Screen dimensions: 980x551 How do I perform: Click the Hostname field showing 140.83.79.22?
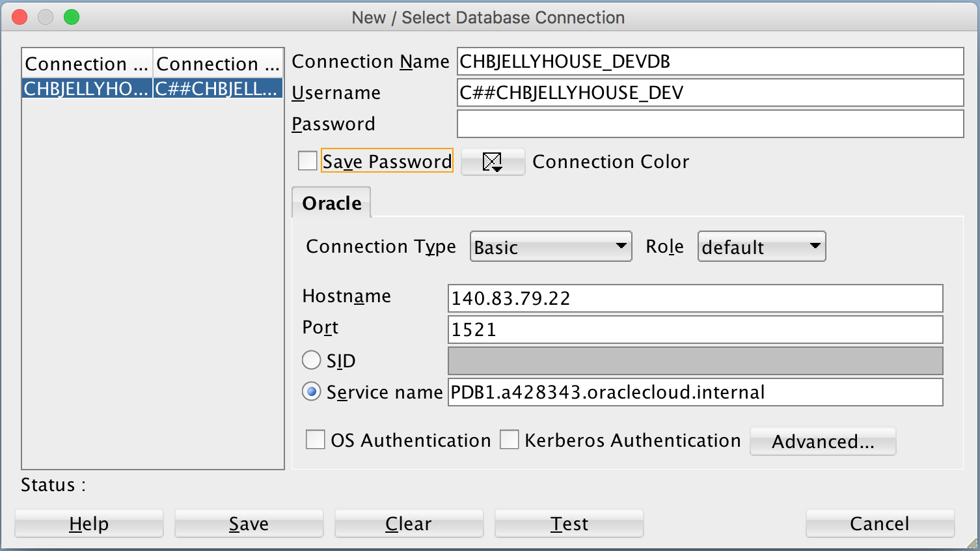click(x=694, y=298)
